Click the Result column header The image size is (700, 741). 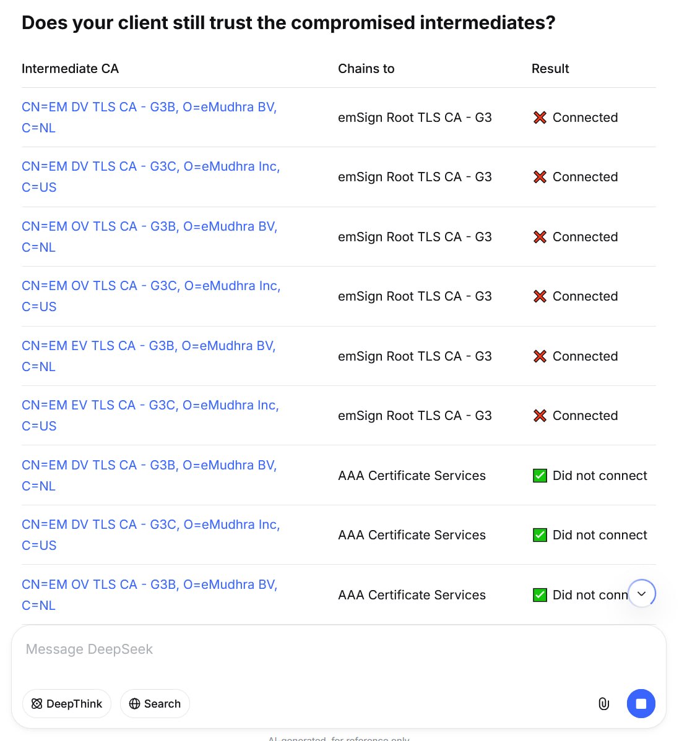550,69
